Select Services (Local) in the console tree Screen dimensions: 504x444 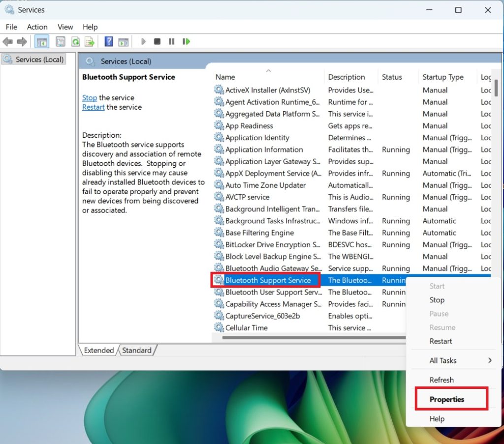34,59
